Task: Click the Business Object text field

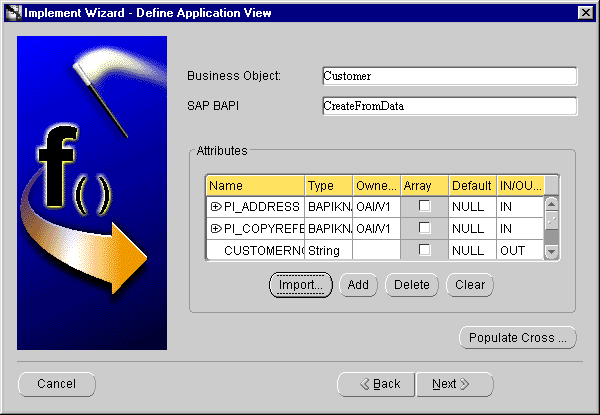Action: [449, 76]
